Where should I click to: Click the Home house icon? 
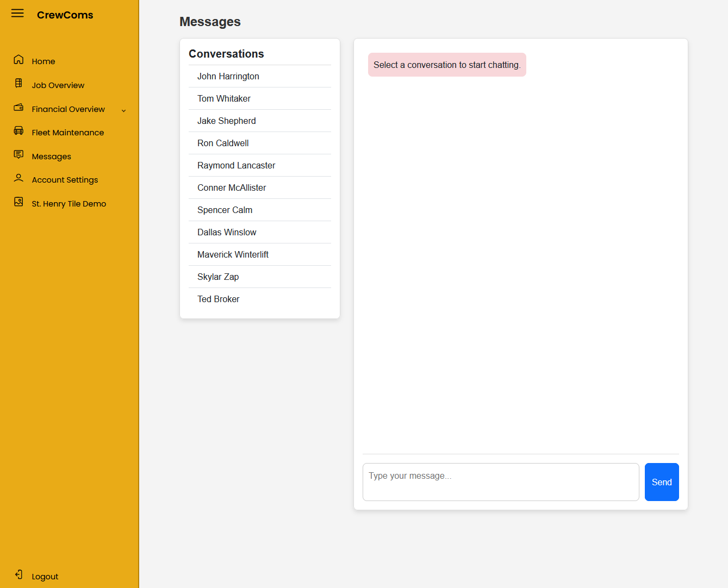(x=18, y=60)
